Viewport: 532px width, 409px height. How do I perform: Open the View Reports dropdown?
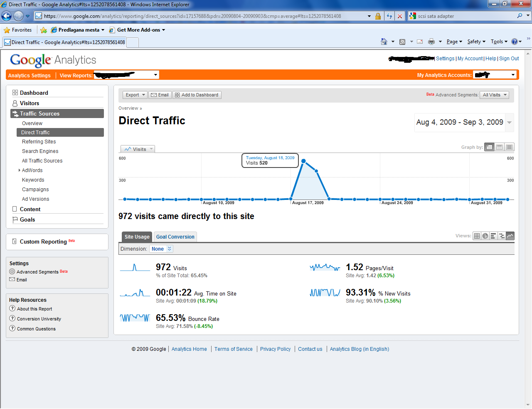pos(127,75)
